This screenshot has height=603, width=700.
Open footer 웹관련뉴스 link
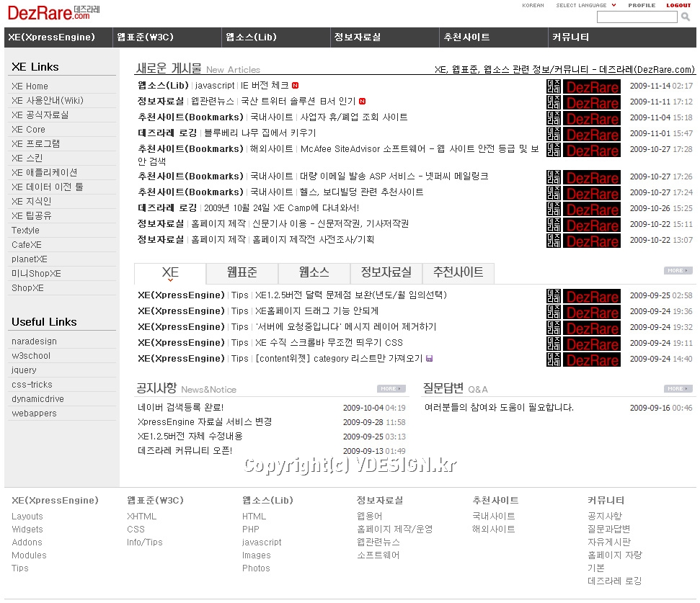click(378, 542)
